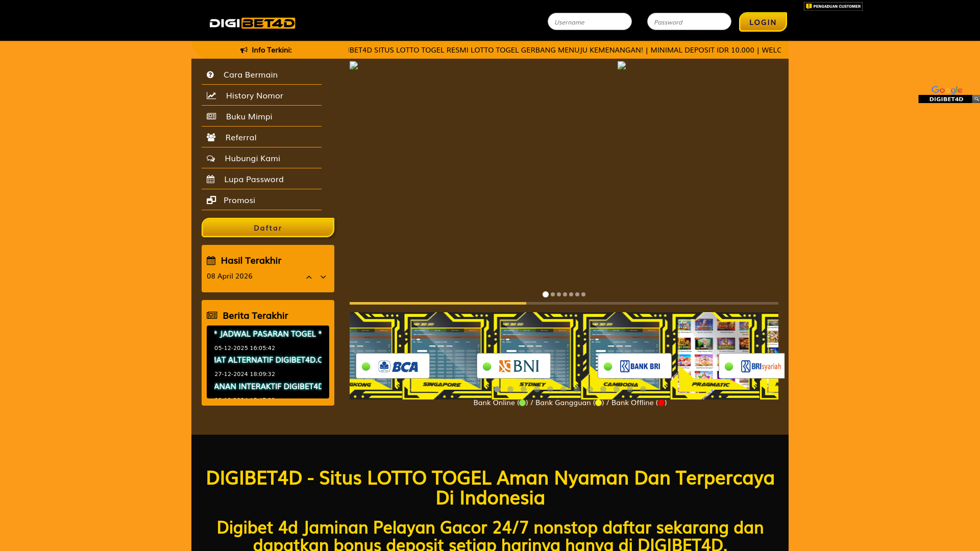
Task: Click the Hubungi Kami chat icon
Action: pos(211,158)
